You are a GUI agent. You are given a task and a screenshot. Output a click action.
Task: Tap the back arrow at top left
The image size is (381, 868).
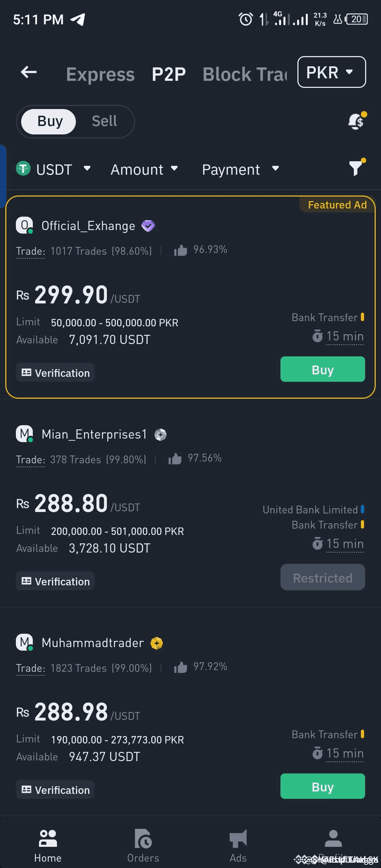point(28,72)
